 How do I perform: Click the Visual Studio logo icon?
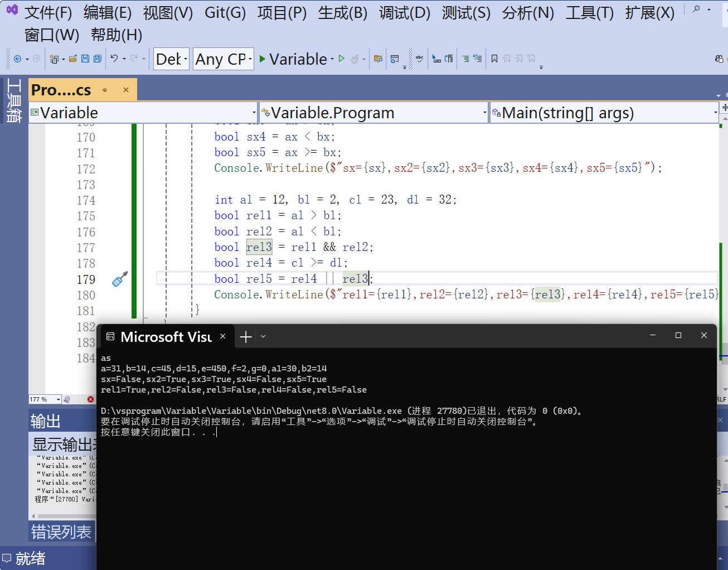[x=12, y=9]
